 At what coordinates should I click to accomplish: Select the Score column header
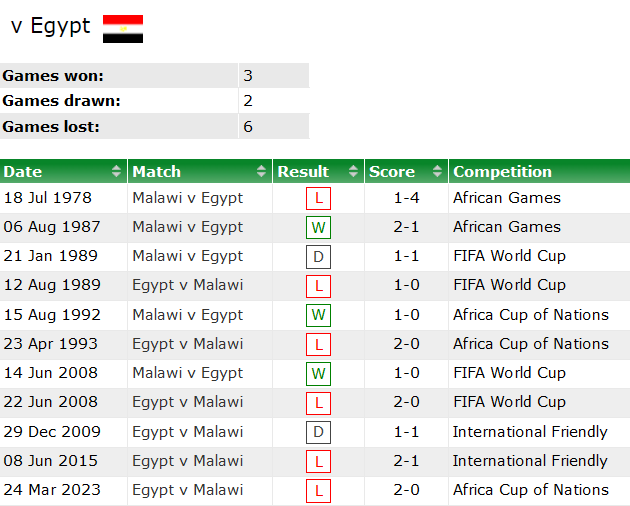pos(392,172)
